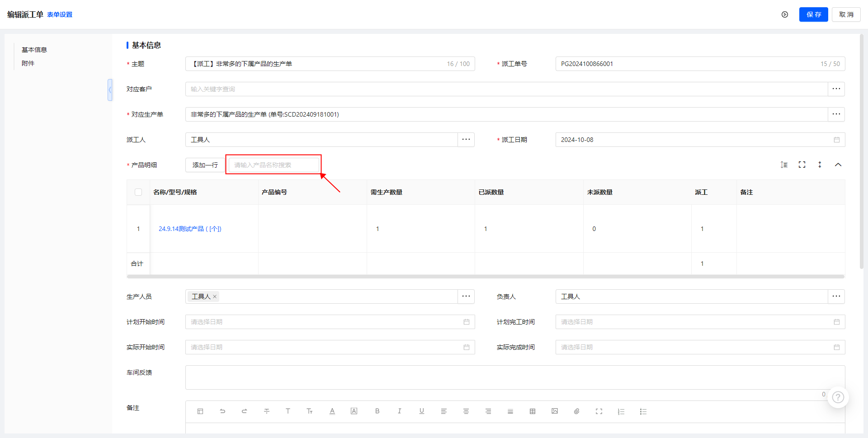Image resolution: width=868 pixels, height=438 pixels.
Task: Insert a table into remarks
Action: click(533, 411)
